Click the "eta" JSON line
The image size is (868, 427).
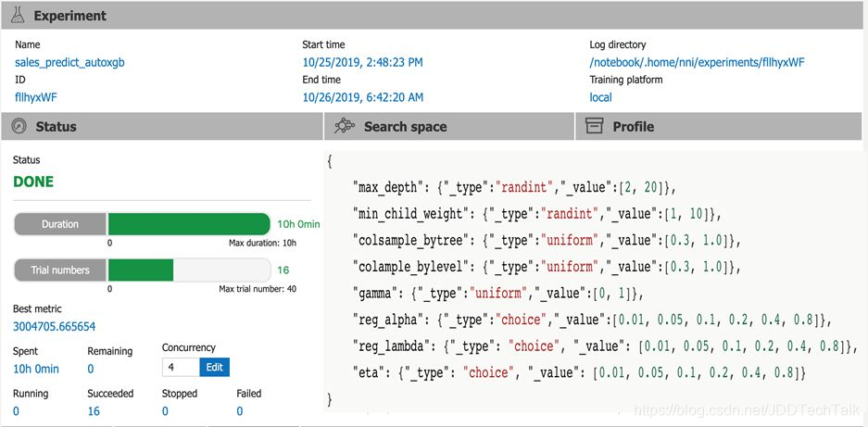click(x=580, y=372)
